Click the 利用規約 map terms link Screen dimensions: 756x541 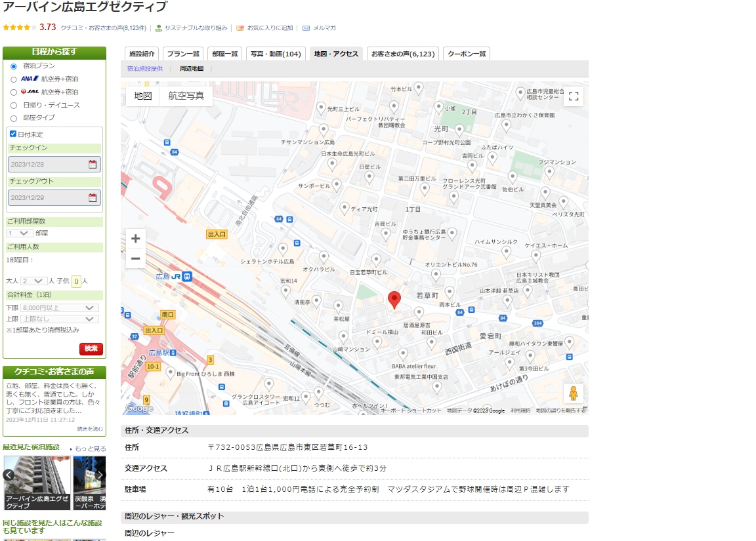[x=520, y=411]
